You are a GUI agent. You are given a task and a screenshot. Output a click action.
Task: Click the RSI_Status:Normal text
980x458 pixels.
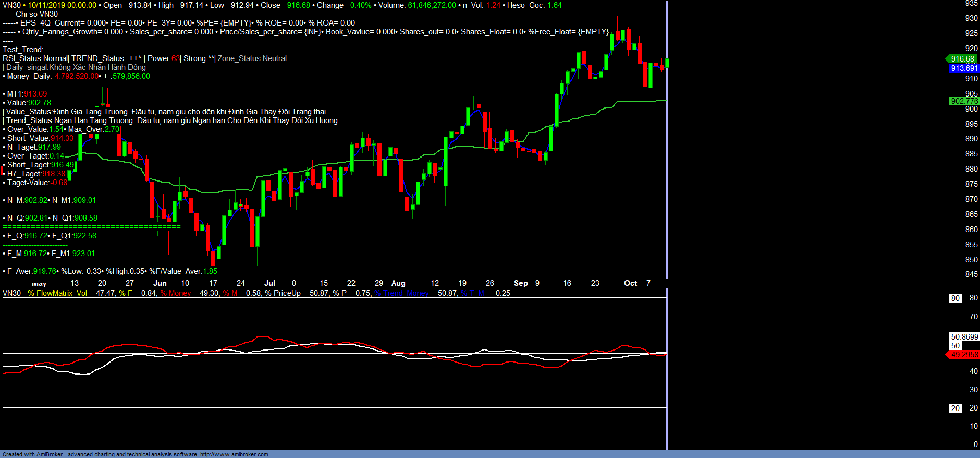point(35,58)
